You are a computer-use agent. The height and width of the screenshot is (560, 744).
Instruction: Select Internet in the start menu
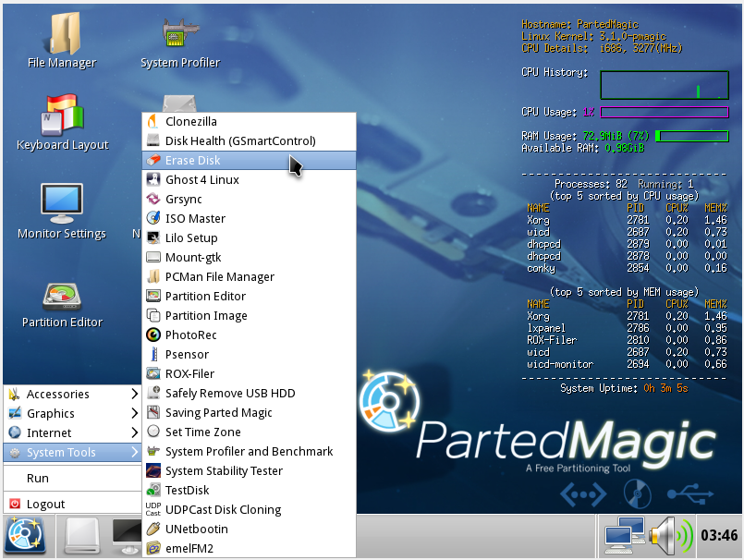(x=73, y=432)
